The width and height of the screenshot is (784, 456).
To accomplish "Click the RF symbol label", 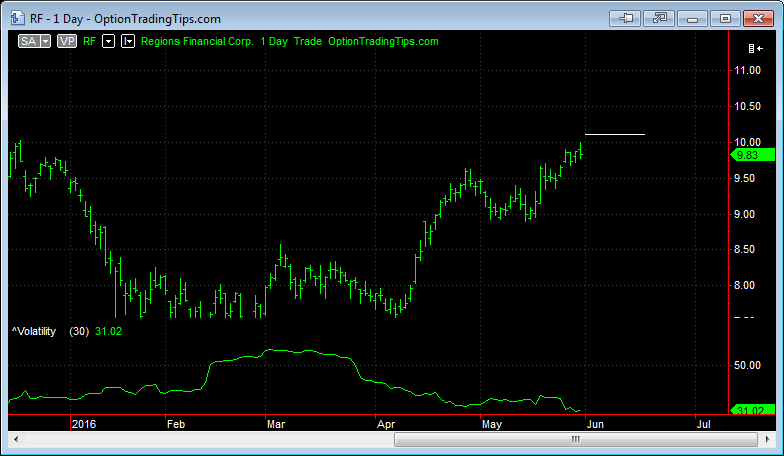I will 89,42.
